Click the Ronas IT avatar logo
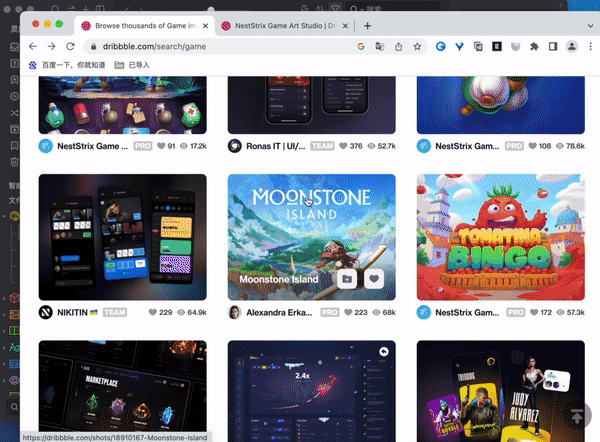Screen dimensions: 600x442 pos(235,146)
